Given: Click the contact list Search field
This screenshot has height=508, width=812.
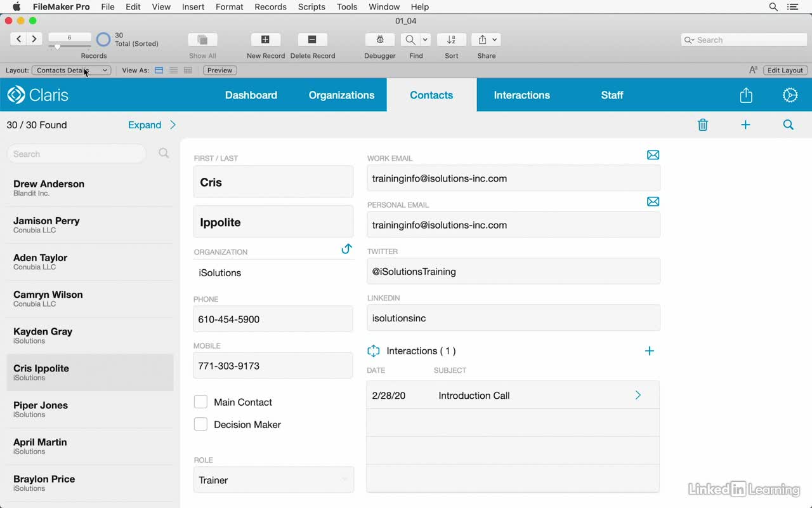Looking at the screenshot, I should pos(77,154).
